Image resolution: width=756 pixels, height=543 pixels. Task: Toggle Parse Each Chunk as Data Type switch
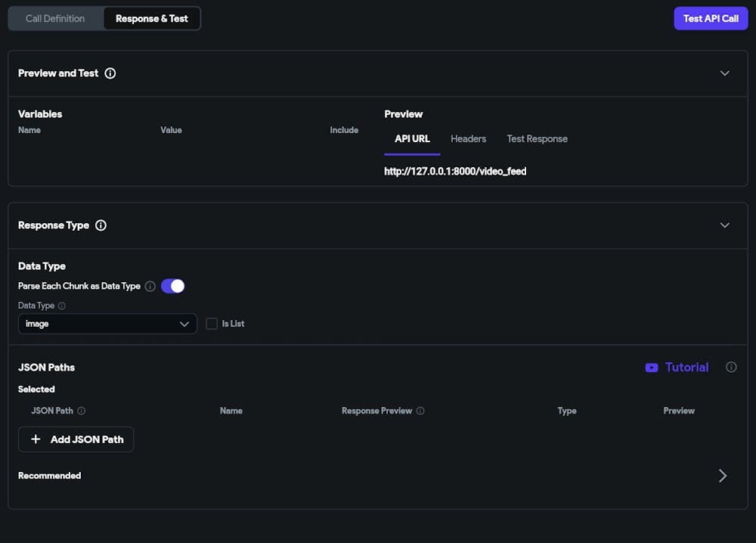coord(173,286)
